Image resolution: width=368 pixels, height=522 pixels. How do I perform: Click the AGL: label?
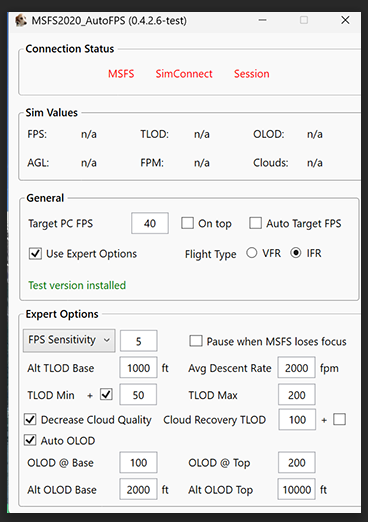click(38, 163)
